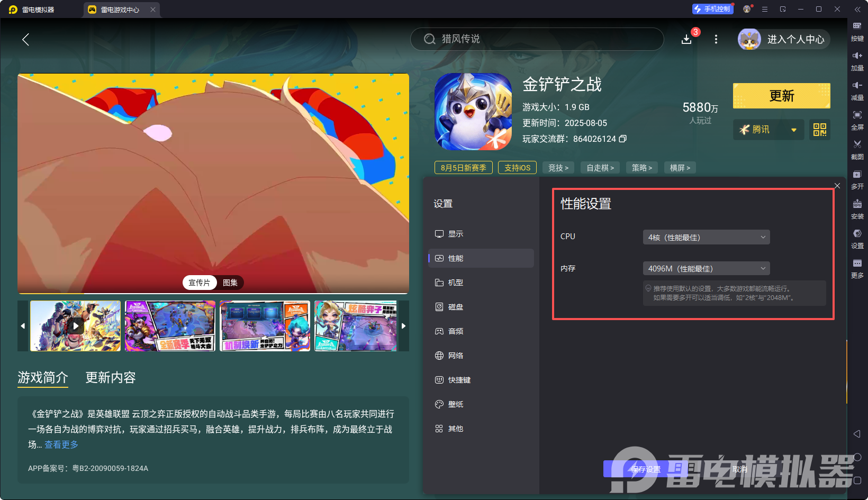Switch the media viewer to 图集
Viewport: 868px width, 500px height.
230,283
